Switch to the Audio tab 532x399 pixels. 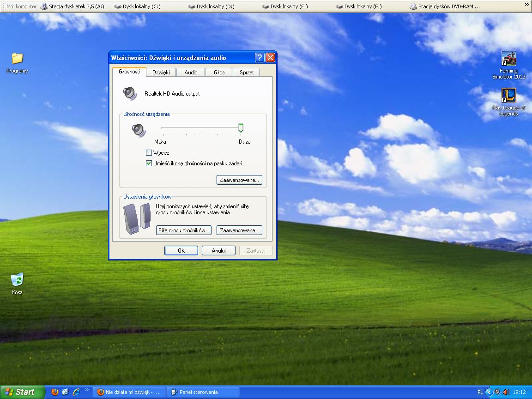point(191,72)
